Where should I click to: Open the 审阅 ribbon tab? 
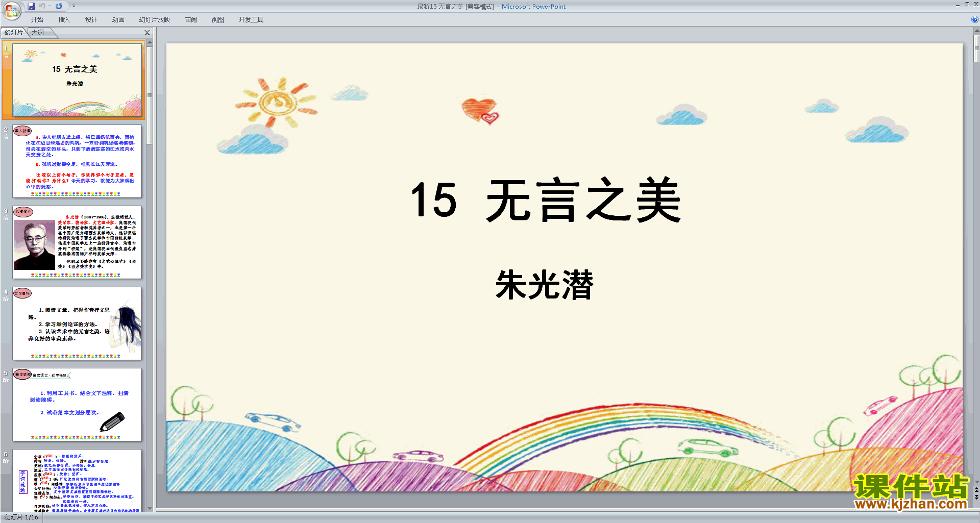point(191,20)
